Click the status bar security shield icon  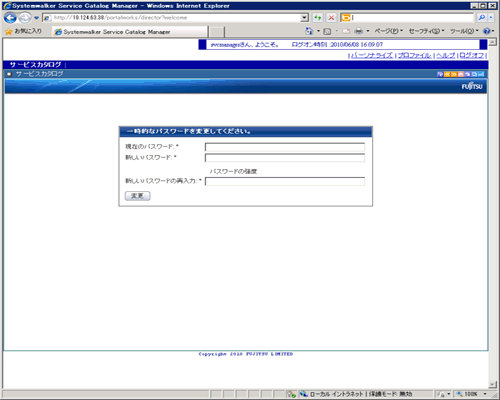[292, 394]
